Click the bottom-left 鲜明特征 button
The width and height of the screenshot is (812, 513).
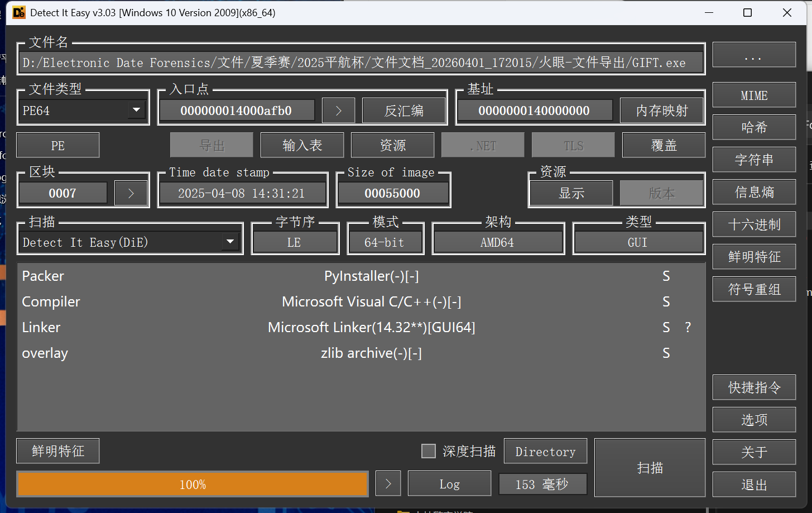pyautogui.click(x=58, y=451)
